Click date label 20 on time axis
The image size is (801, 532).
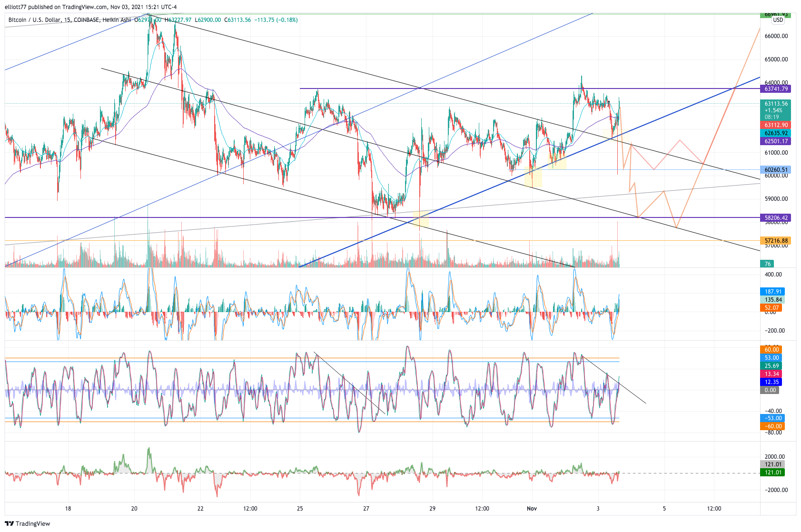coord(134,509)
